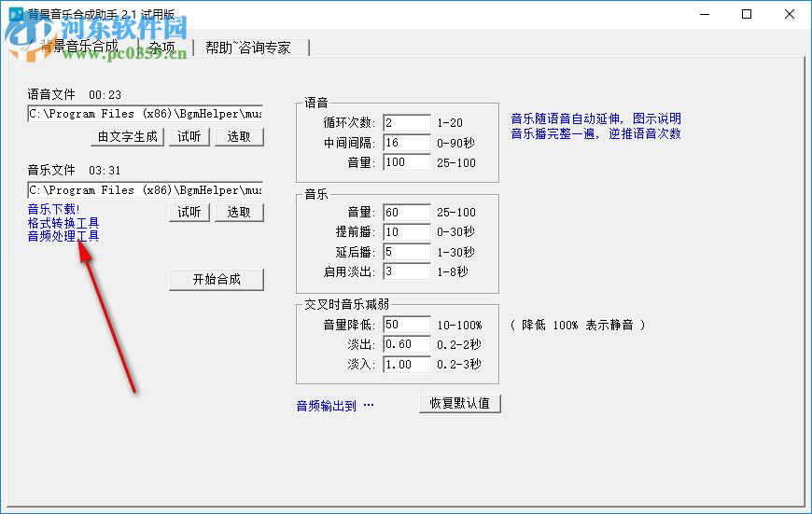The height and width of the screenshot is (514, 812).
Task: Click the voice duration text 00:23
Action: [x=105, y=95]
